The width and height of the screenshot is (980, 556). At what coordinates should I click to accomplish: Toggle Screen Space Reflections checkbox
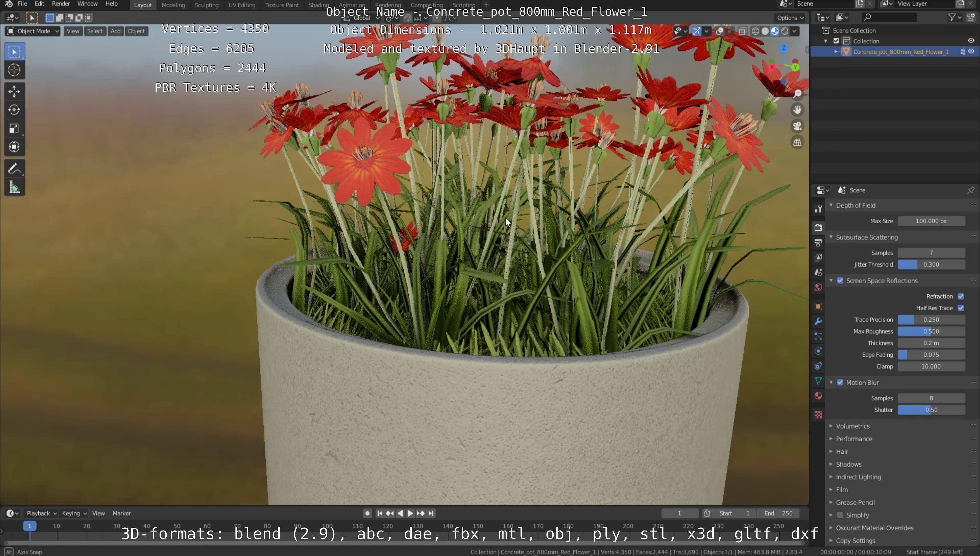(x=840, y=281)
